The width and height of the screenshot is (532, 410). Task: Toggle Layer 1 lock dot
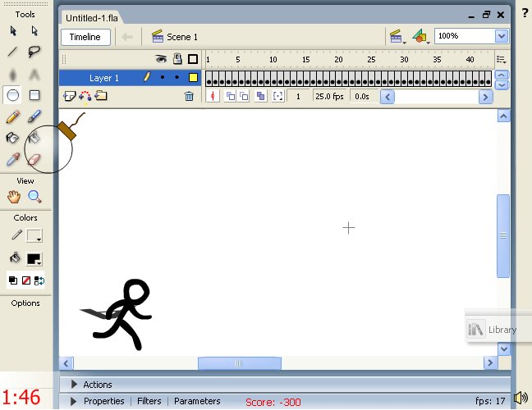click(x=177, y=78)
